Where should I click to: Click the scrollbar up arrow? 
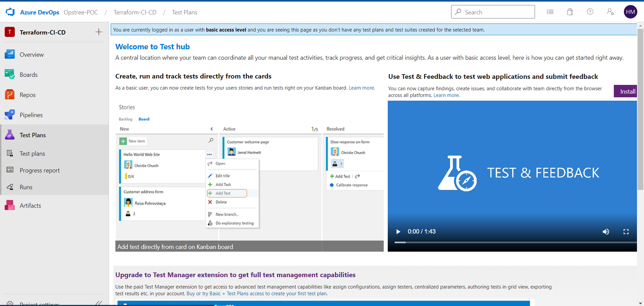pyautogui.click(x=640, y=25)
